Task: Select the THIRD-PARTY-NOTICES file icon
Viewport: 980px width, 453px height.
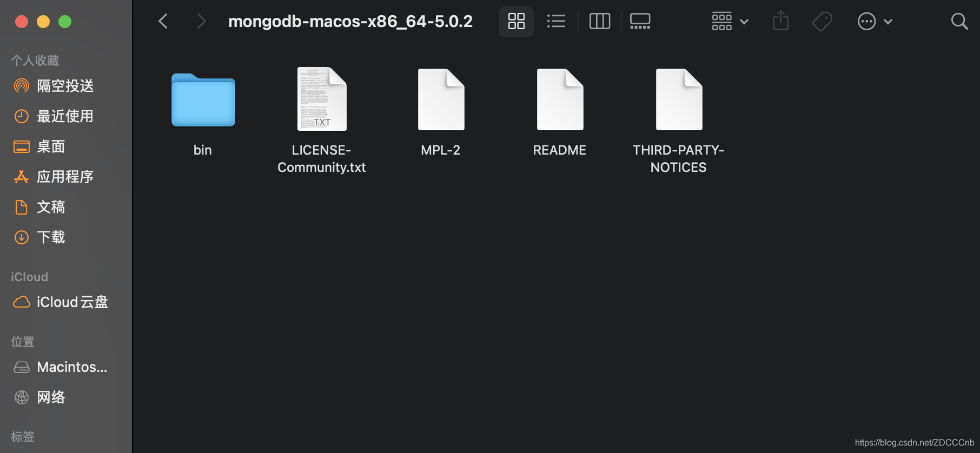Action: 679,99
